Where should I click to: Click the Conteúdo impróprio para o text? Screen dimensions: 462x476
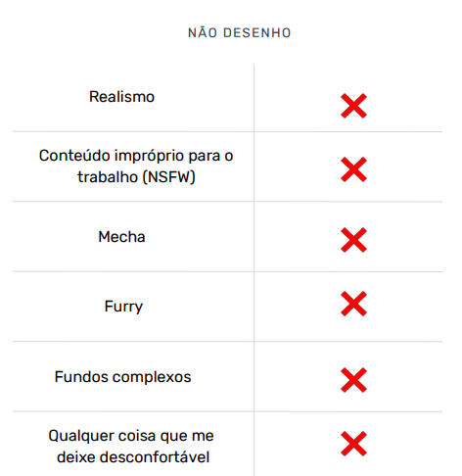coord(136,156)
